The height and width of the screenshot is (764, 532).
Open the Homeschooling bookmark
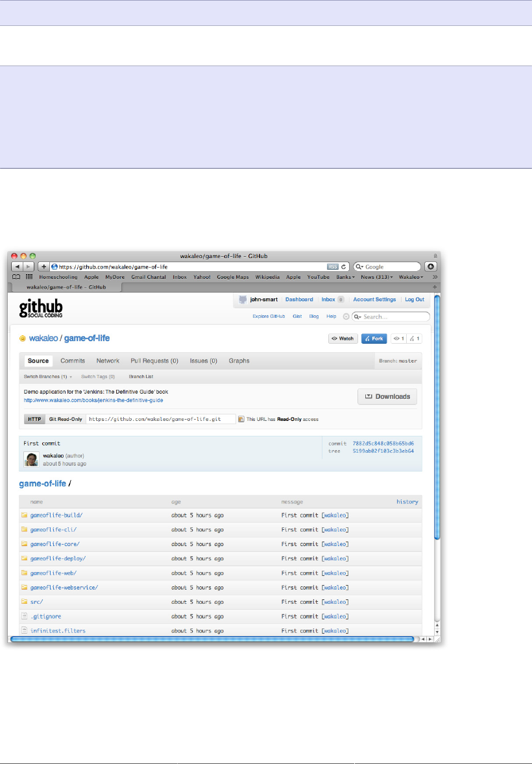[x=58, y=277]
